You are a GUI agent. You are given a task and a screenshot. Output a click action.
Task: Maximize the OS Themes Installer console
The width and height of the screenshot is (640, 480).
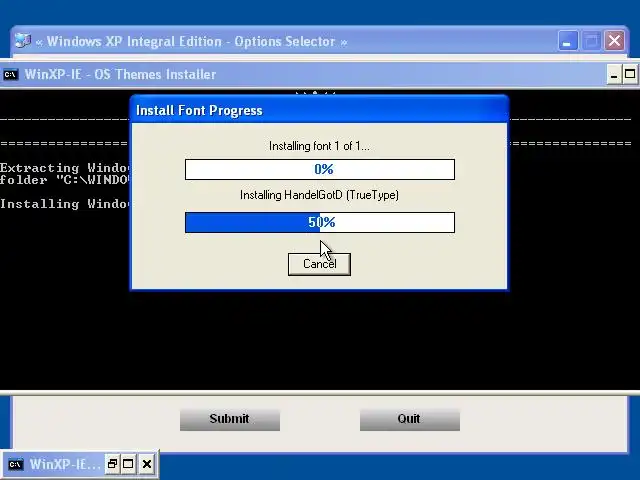(630, 75)
